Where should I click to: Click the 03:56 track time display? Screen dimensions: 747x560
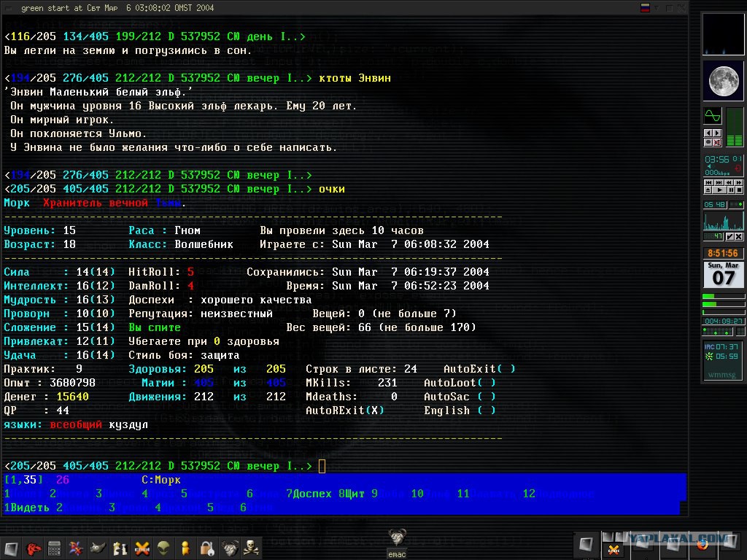[717, 159]
